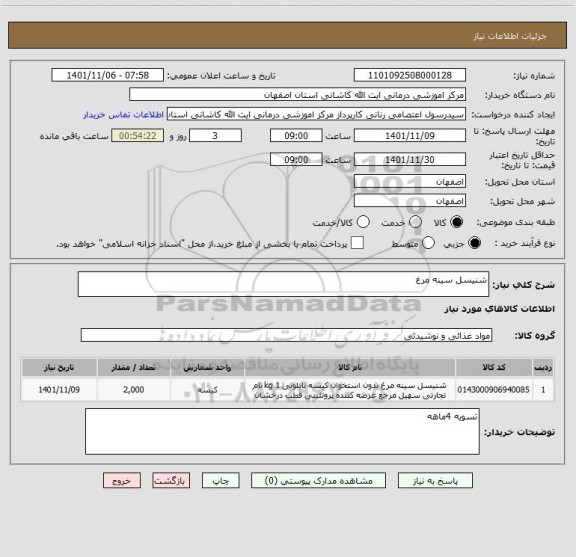576x557 pixels.
Task: Click the price validity date 1401/11/30 field
Action: [410, 159]
